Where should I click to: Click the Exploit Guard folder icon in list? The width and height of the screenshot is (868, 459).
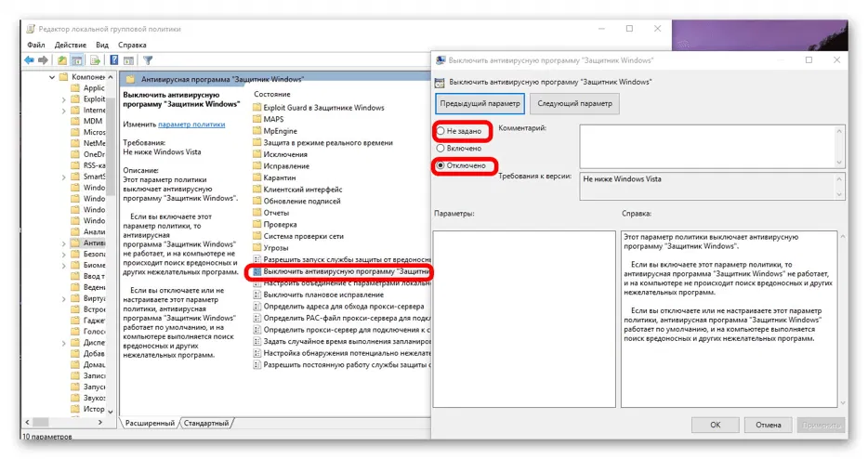pyautogui.click(x=256, y=108)
